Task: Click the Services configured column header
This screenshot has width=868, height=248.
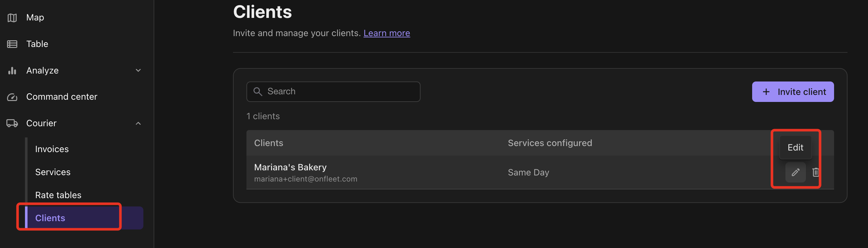Action: tap(550, 143)
